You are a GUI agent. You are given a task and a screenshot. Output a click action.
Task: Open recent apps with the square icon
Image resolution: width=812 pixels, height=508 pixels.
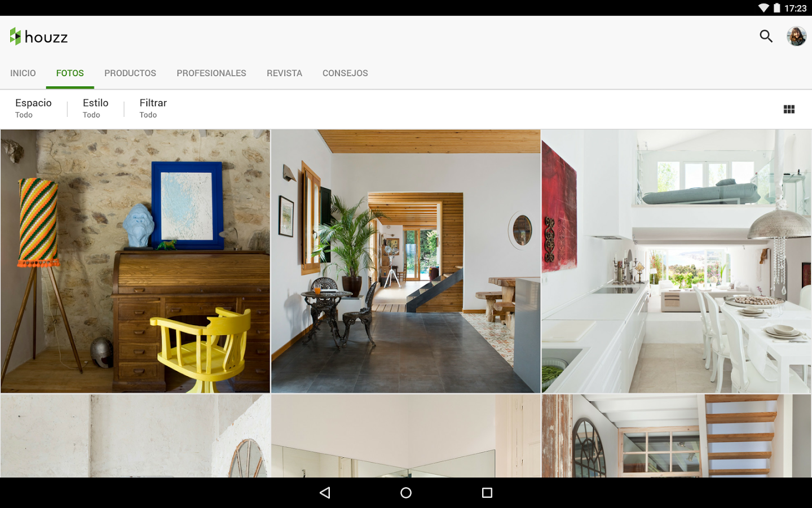487,492
